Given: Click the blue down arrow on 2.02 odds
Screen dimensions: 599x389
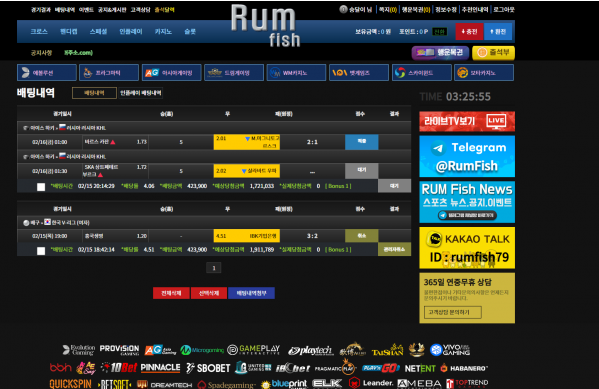Looking at the screenshot, I should click(x=244, y=171).
